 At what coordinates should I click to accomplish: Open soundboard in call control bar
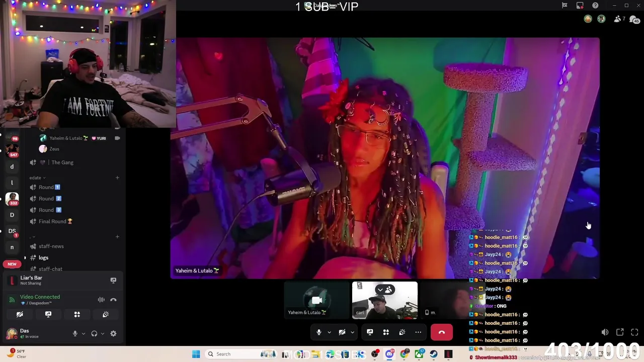coord(402,332)
